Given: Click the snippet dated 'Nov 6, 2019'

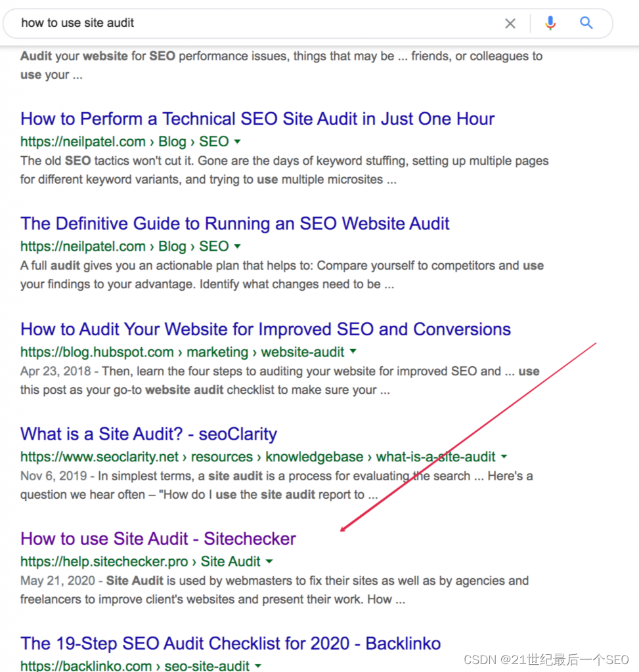Looking at the screenshot, I should [x=276, y=485].
